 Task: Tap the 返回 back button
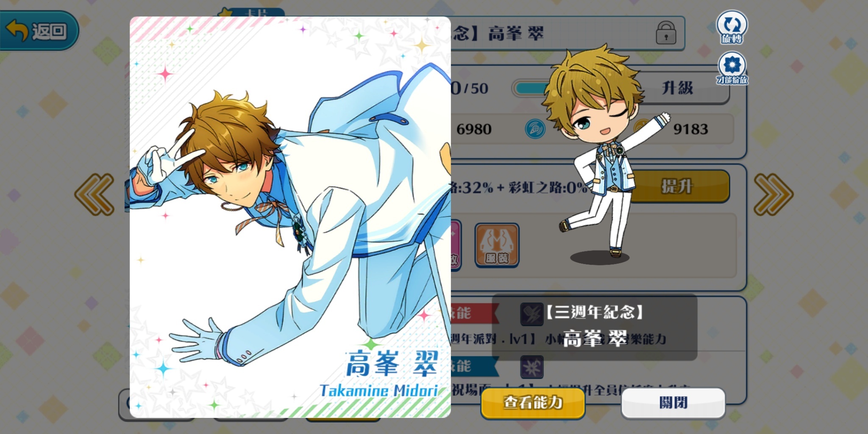(38, 31)
